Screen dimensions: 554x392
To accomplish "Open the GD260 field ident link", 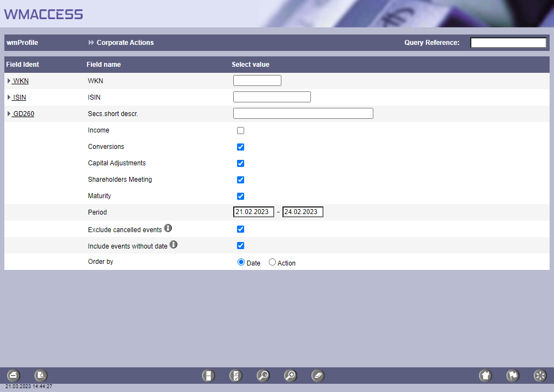I will pos(24,114).
